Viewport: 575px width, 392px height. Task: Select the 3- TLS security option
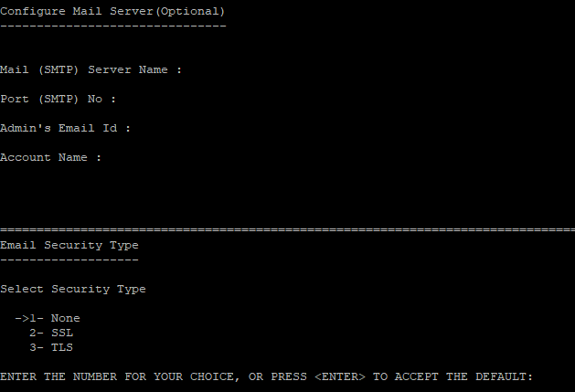(51, 347)
